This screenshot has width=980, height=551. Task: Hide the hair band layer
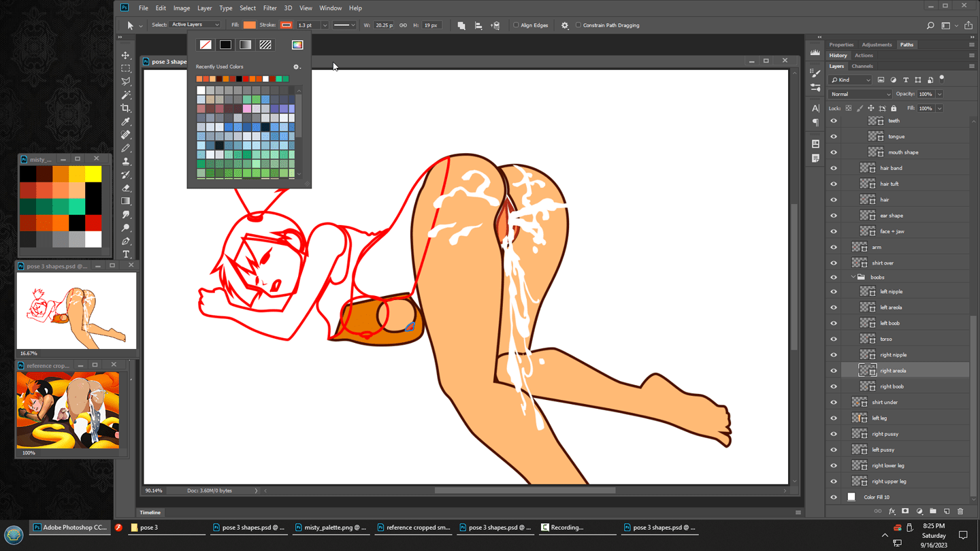(x=834, y=168)
